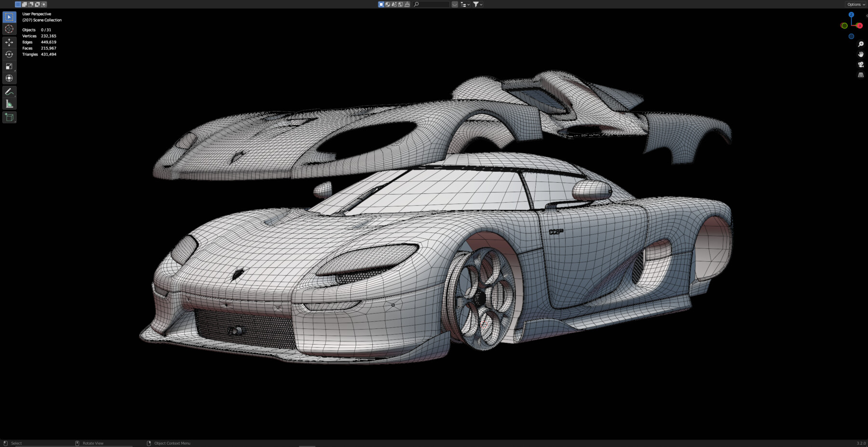868x447 pixels.
Task: Click into the search field
Action: (x=431, y=4)
